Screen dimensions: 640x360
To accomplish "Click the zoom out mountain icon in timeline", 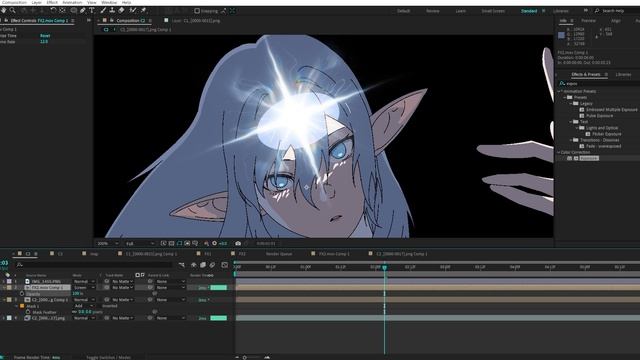I will pyautogui.click(x=238, y=357).
